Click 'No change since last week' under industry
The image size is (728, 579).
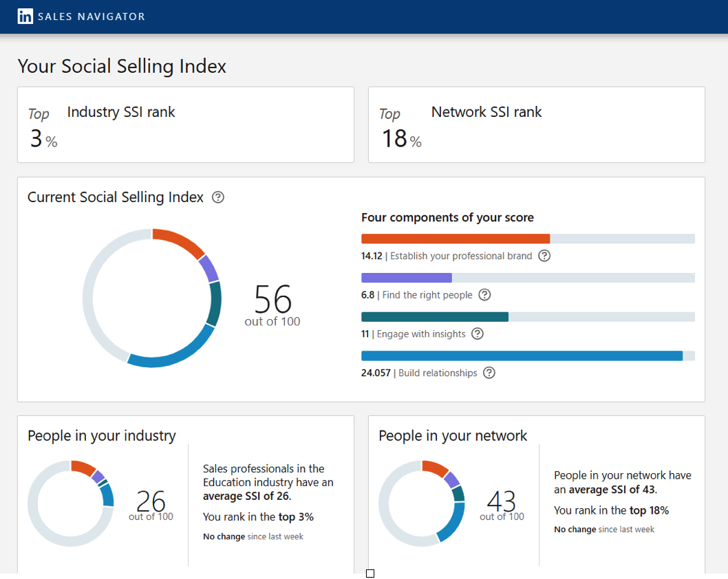point(253,537)
